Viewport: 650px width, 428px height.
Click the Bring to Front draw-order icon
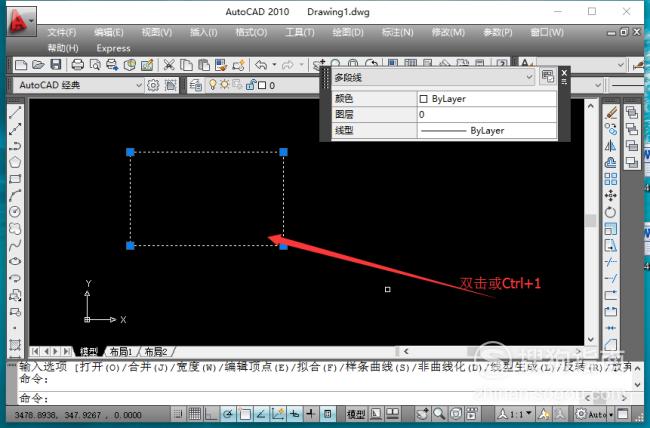pos(632,112)
